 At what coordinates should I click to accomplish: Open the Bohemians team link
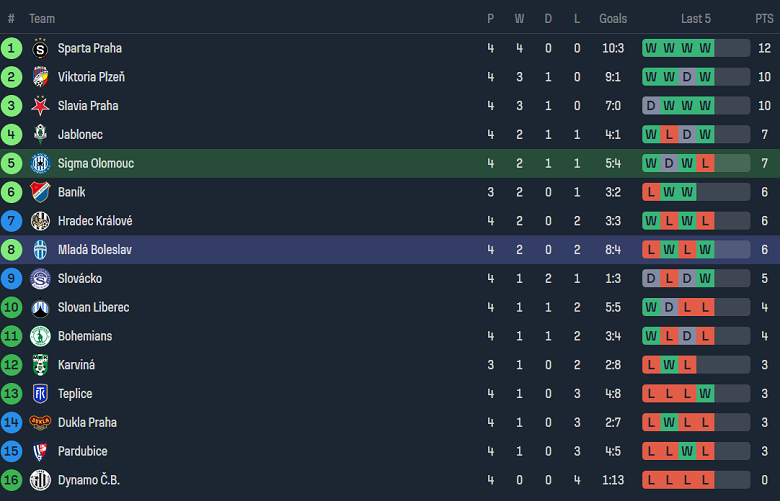[84, 337]
